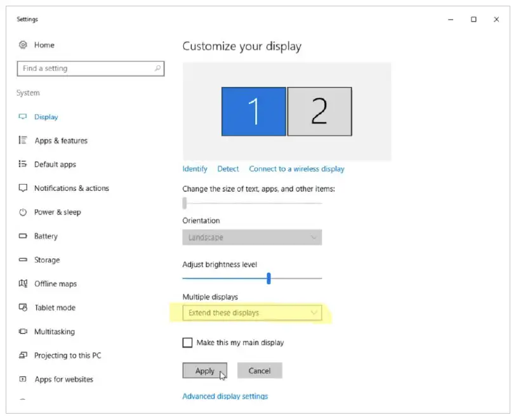Click the Notifications & actions speech-bubble icon

(23, 188)
